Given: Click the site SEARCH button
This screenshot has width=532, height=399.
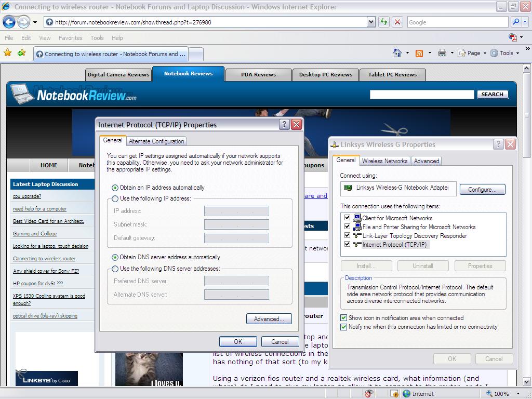Looking at the screenshot, I should (x=493, y=95).
